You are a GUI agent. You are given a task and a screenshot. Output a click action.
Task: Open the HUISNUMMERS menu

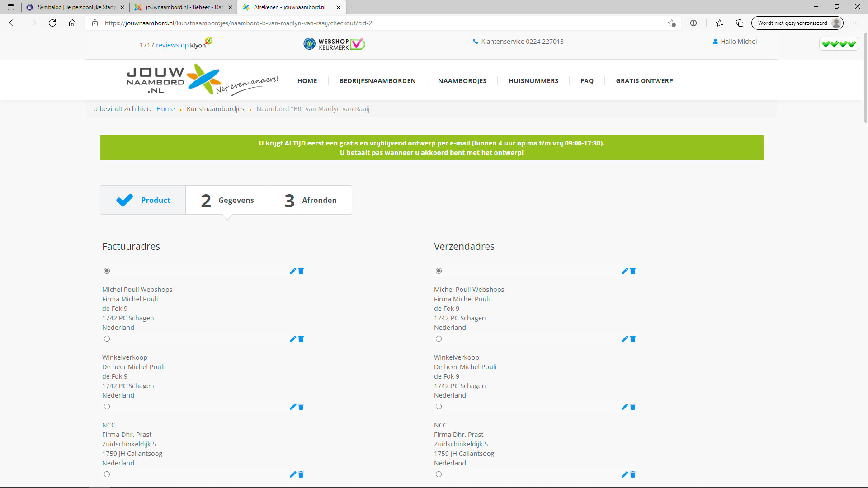533,81
